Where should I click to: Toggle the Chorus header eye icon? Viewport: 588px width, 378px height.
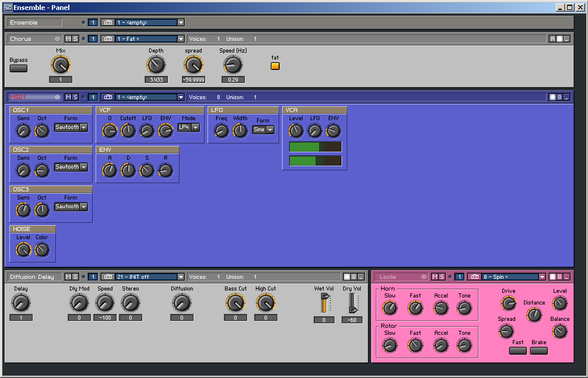click(57, 38)
